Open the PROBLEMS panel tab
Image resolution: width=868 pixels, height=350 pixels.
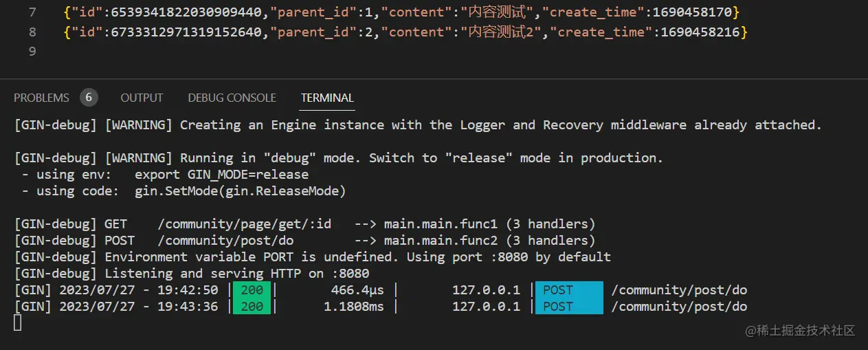coord(41,98)
